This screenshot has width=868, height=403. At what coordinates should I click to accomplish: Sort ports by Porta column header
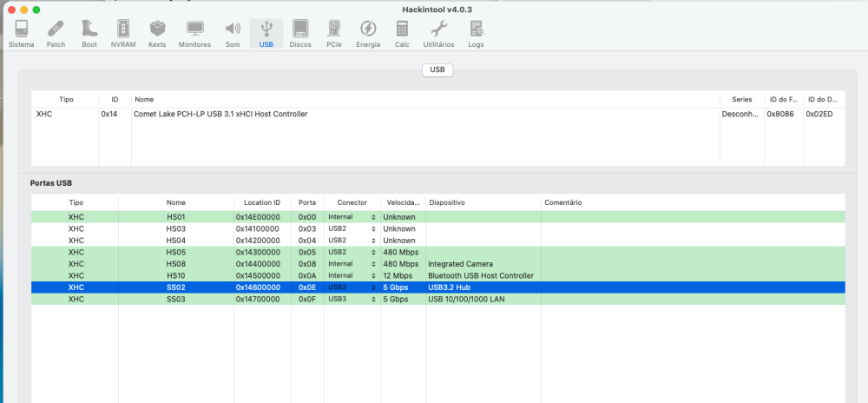click(x=307, y=202)
